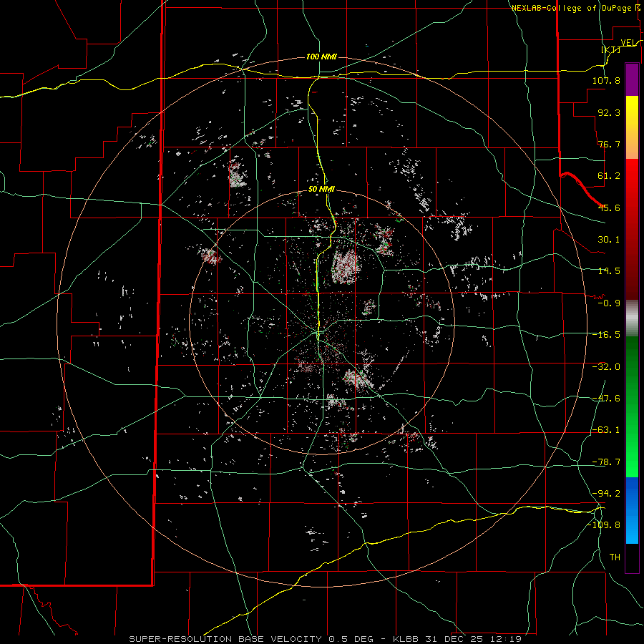
Task: Click the 107.8 velocity scale value
Action: point(606,80)
